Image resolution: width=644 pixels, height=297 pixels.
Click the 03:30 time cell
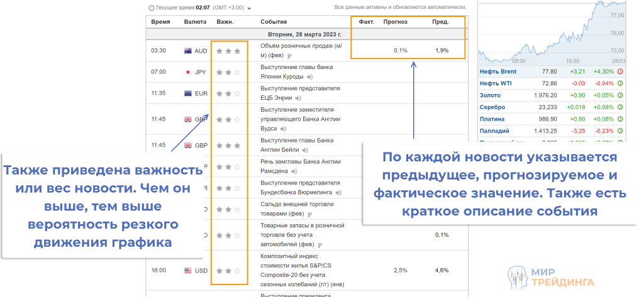tap(158, 50)
